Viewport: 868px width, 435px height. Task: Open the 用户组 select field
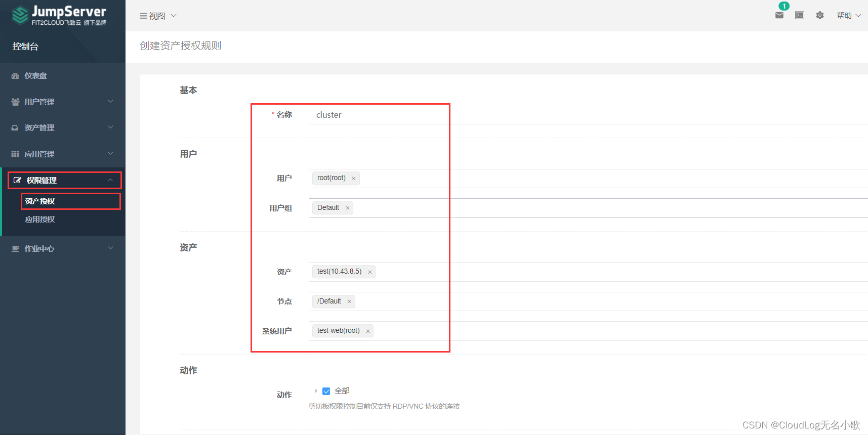point(588,208)
